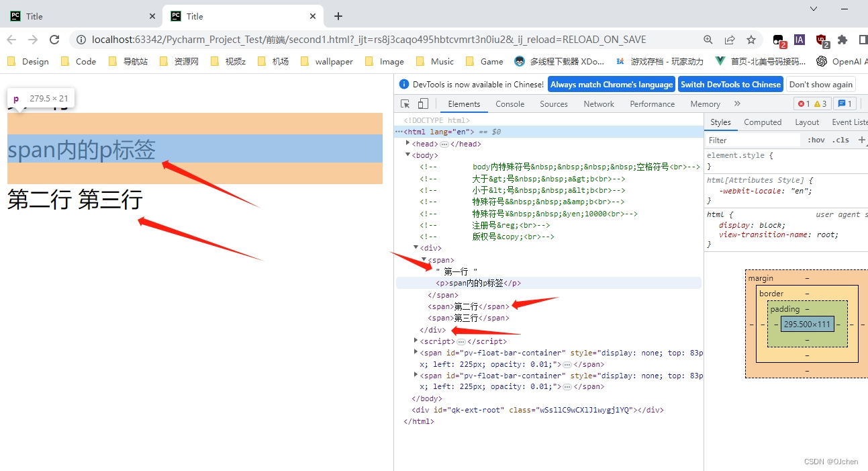Expand the head node

coord(407,143)
